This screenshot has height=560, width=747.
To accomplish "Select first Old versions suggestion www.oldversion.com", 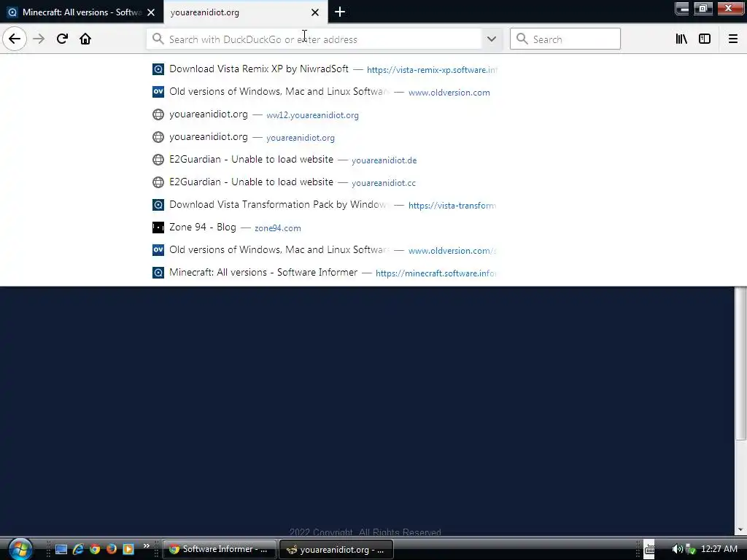I will [324, 92].
